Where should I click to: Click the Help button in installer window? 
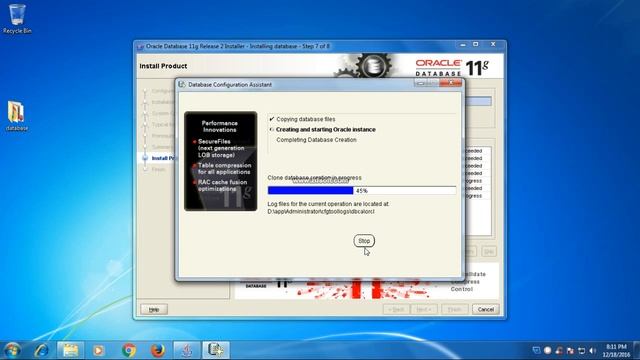[154, 309]
